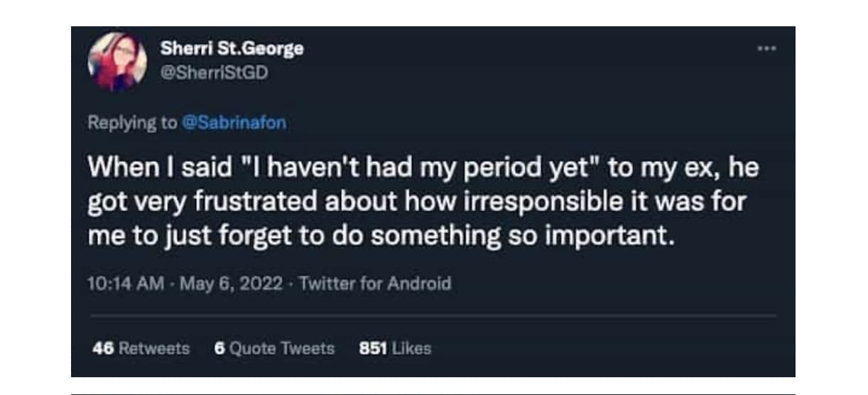Click the tweet line starting "got very frustrated"
This screenshot has height=395, width=868.
tap(417, 202)
